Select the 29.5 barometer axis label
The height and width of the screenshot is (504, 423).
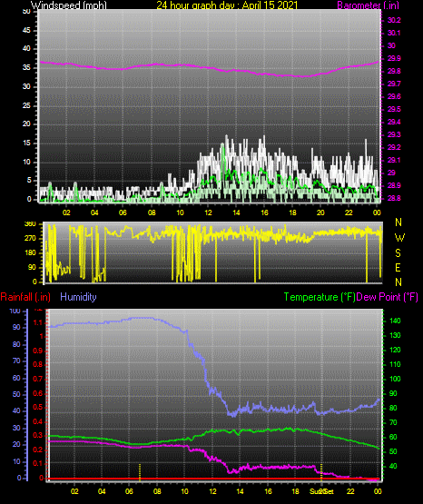point(394,109)
